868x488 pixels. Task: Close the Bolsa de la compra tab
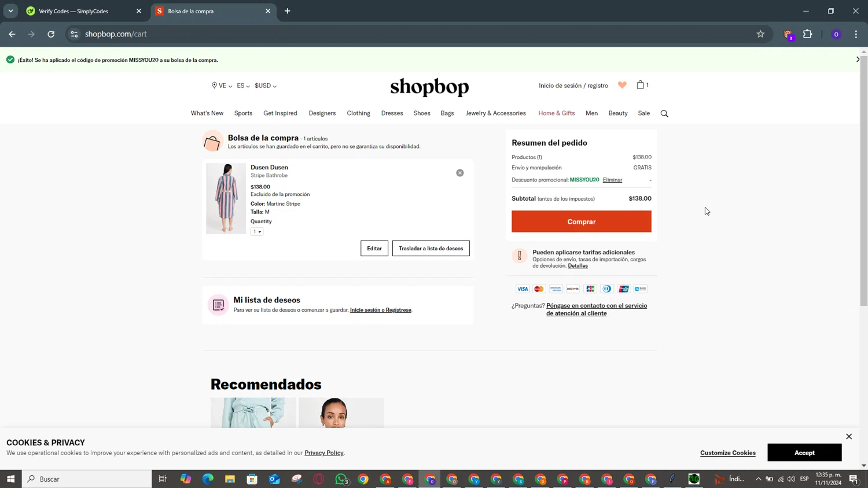tap(268, 11)
